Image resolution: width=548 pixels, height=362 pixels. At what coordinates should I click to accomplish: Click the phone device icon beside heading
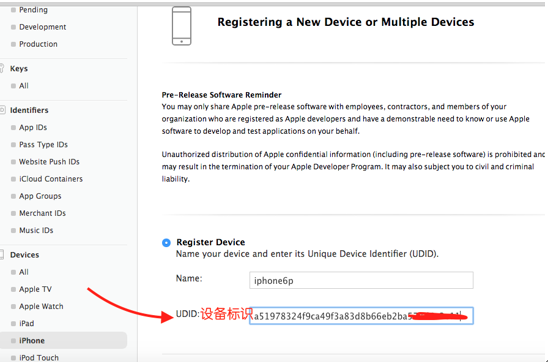(181, 26)
